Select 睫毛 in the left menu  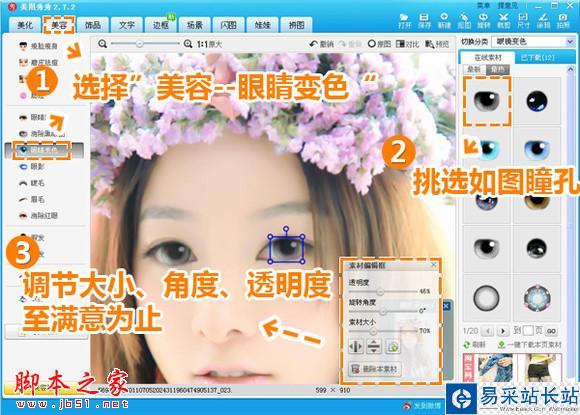32,183
